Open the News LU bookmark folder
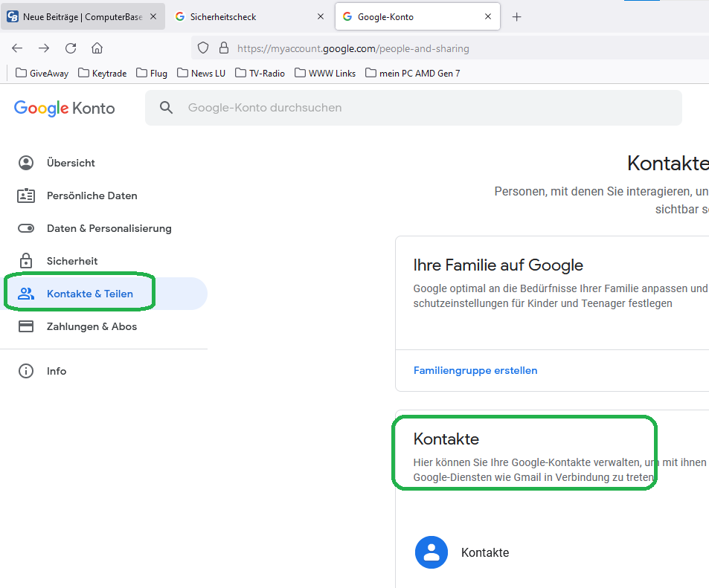The height and width of the screenshot is (588, 709). point(201,73)
